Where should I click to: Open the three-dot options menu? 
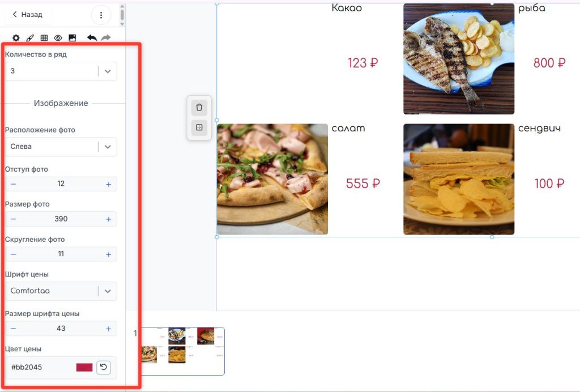pos(101,15)
